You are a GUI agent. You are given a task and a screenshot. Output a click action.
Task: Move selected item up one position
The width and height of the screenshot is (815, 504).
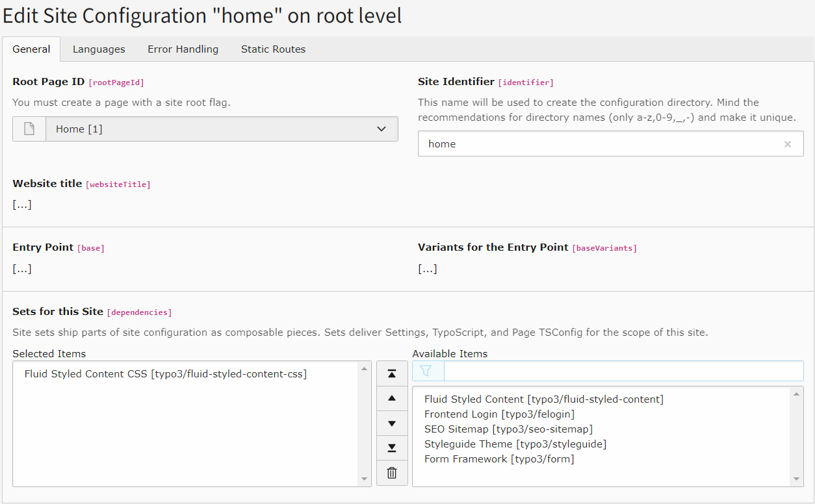[x=392, y=398]
